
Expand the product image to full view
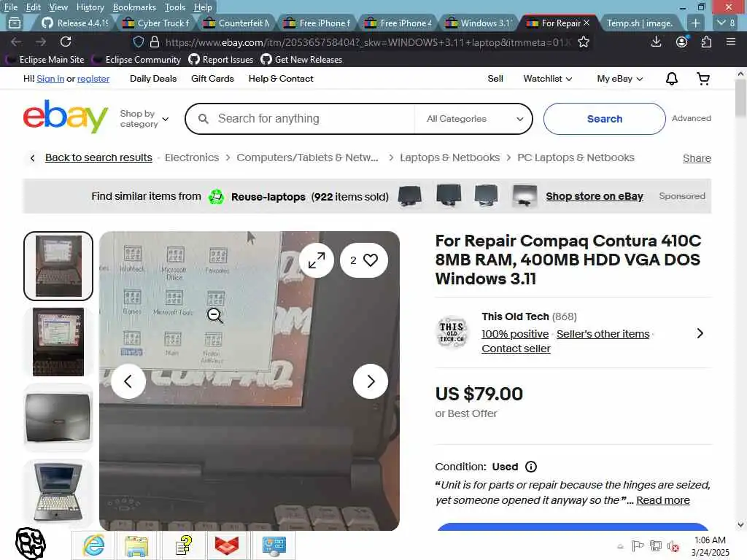click(x=317, y=260)
